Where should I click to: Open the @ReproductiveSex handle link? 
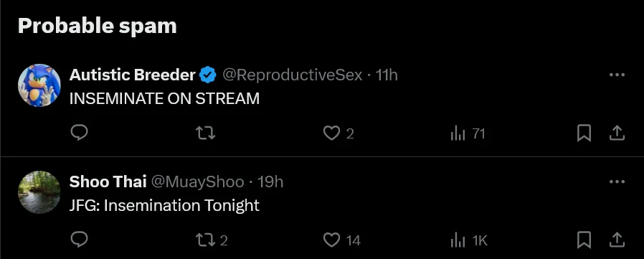pyautogui.click(x=293, y=75)
